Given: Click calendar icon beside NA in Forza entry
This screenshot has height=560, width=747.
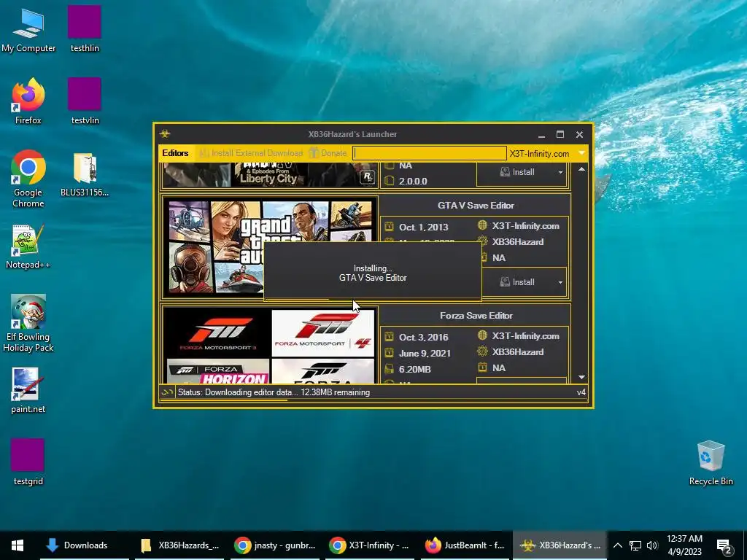Looking at the screenshot, I should pos(482,367).
